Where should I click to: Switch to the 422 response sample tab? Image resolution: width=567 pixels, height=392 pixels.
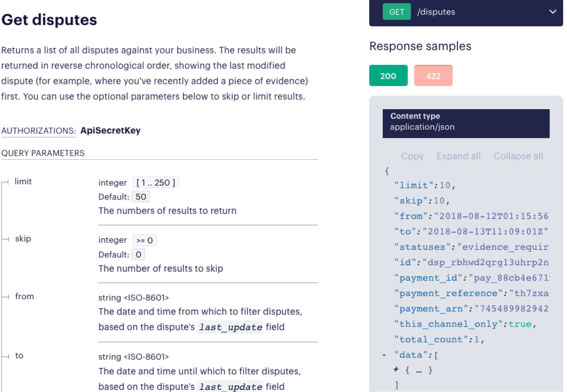[433, 76]
